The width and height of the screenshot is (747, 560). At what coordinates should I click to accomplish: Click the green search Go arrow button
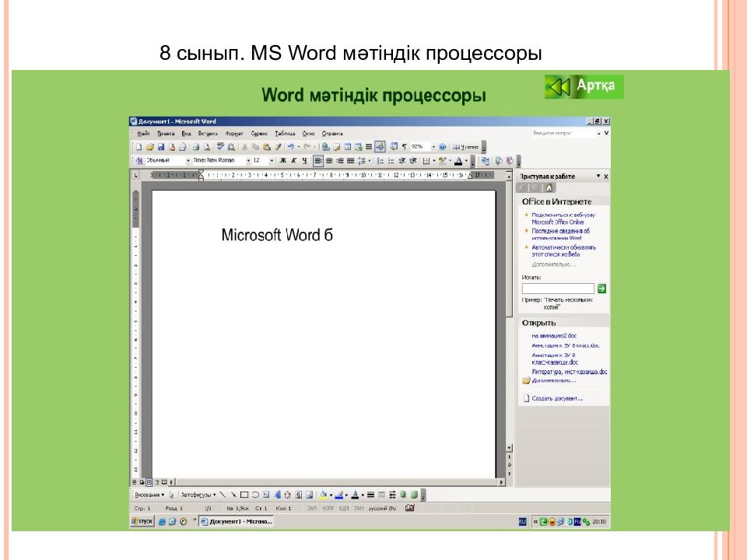pyautogui.click(x=601, y=289)
